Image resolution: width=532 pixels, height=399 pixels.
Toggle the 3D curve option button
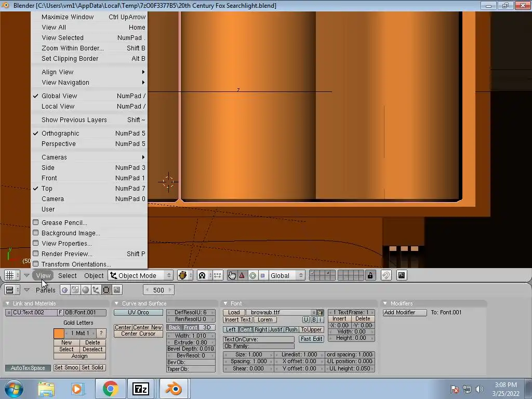(x=207, y=327)
